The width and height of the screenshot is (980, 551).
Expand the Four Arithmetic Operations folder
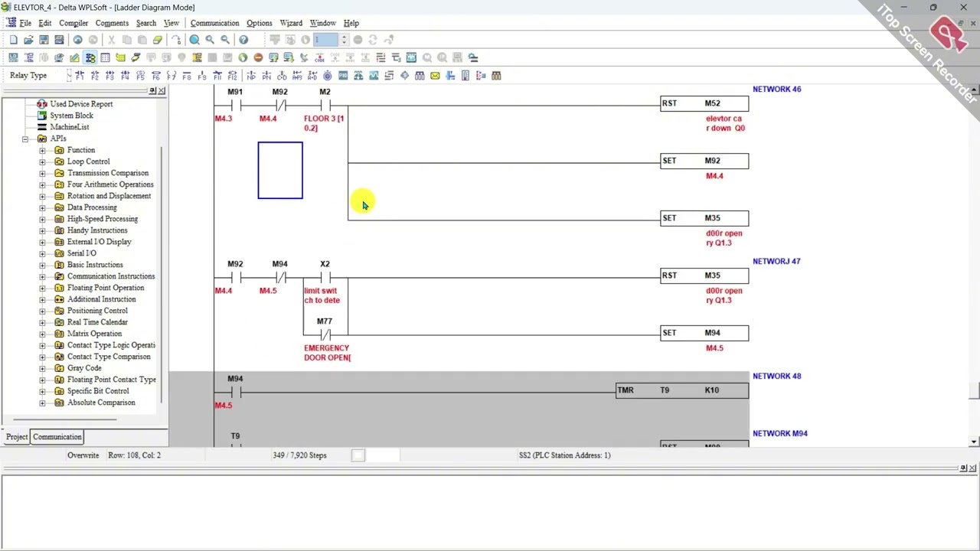(43, 184)
